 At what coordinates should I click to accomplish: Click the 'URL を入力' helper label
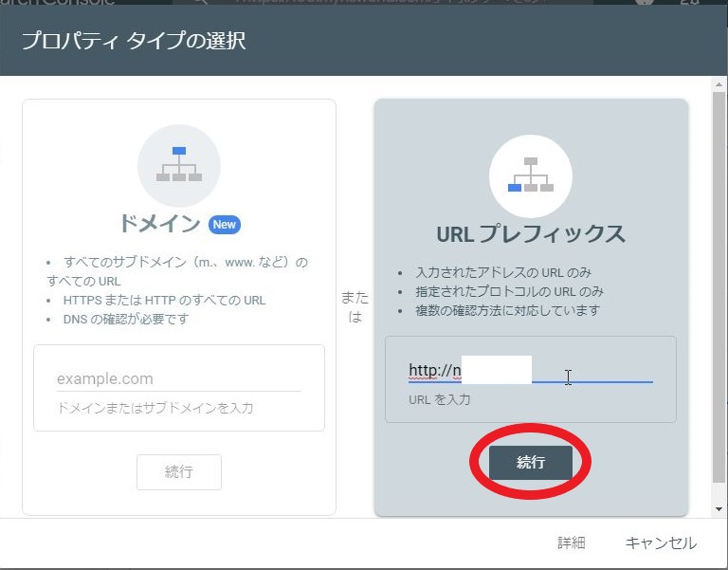click(x=439, y=400)
